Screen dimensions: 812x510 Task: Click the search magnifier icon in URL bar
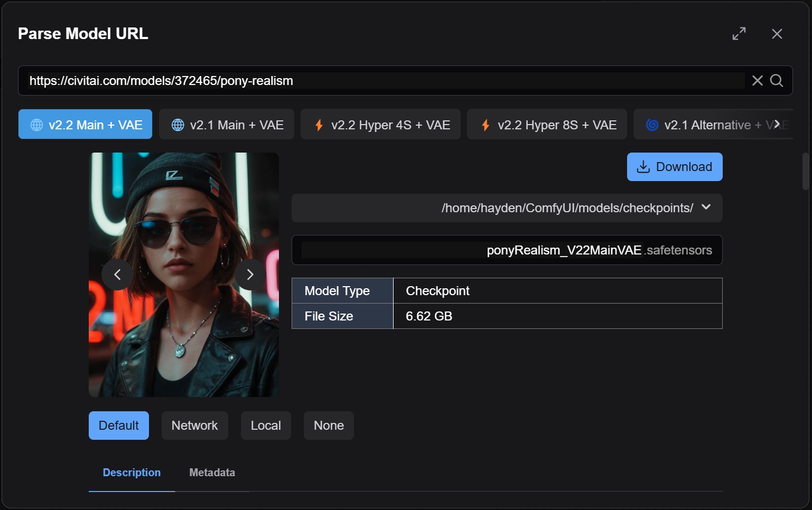[x=776, y=81]
